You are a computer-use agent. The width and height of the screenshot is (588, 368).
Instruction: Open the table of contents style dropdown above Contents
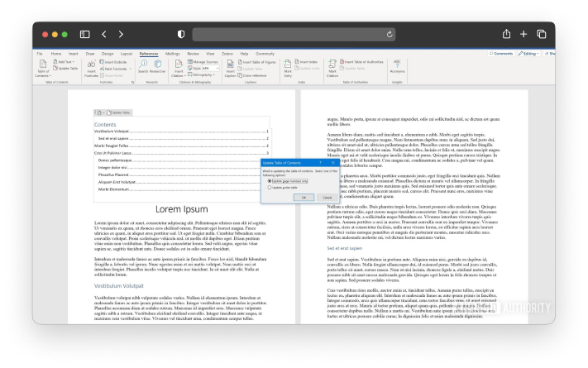coord(100,112)
